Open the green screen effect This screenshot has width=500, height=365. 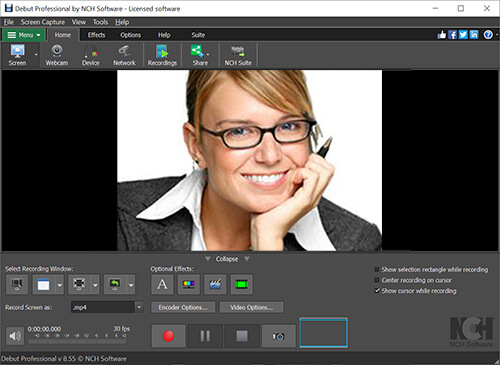point(242,284)
